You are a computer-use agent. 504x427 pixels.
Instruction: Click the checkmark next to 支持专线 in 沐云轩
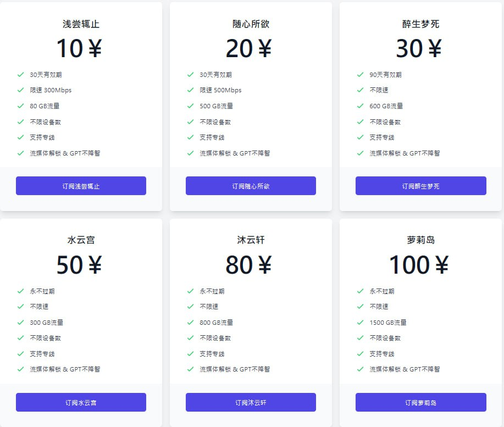(190, 354)
